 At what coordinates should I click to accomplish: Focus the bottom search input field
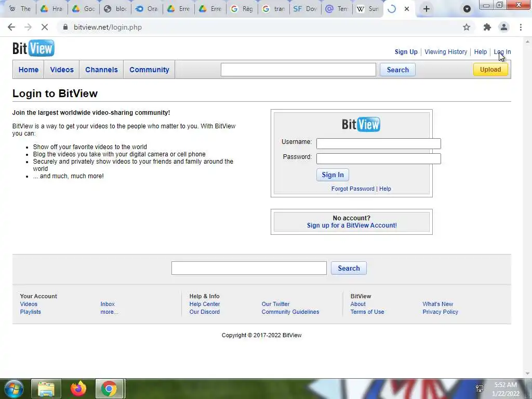(x=249, y=268)
